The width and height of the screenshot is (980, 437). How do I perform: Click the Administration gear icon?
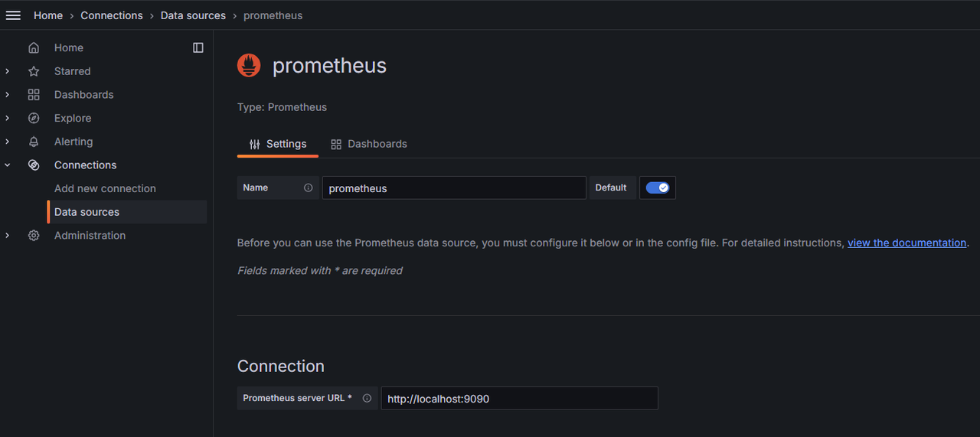pyautogui.click(x=34, y=236)
